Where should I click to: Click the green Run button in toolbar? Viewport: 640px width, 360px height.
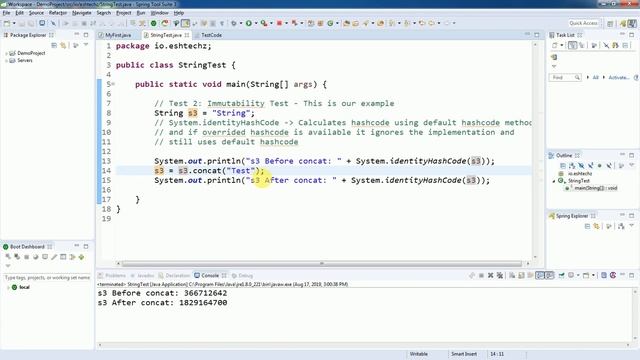pos(249,23)
